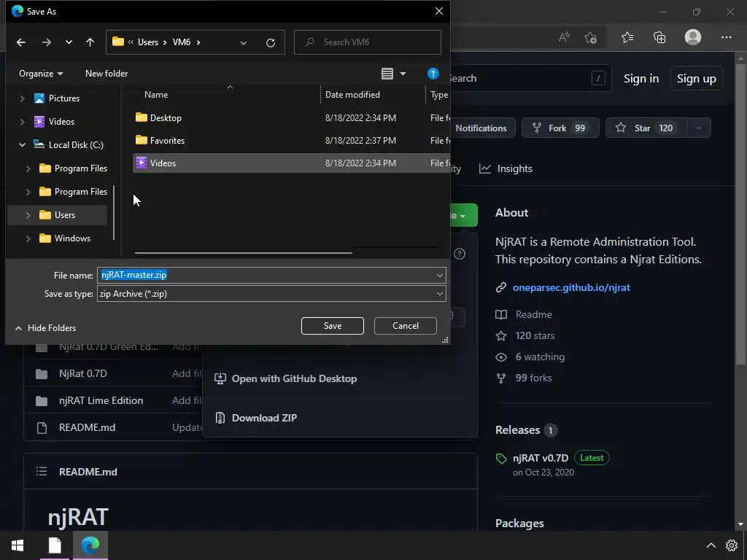The height and width of the screenshot is (560, 747).
Task: Select Local Disk (C:) in tree
Action: pos(76,145)
